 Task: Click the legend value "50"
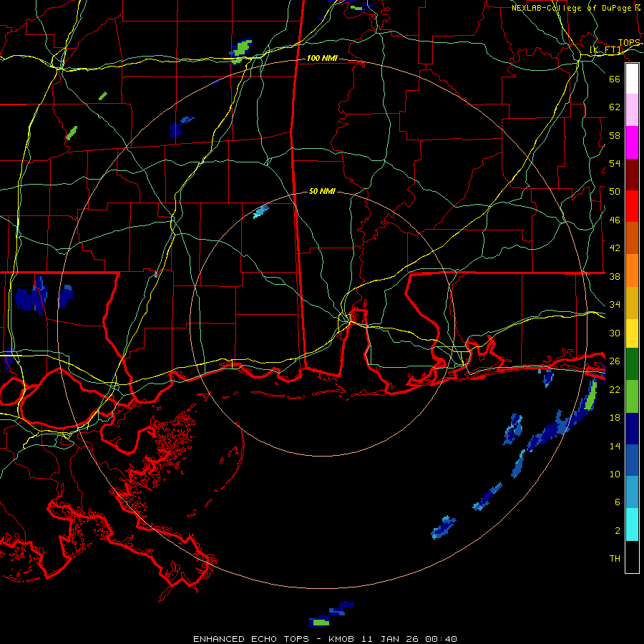click(615, 191)
